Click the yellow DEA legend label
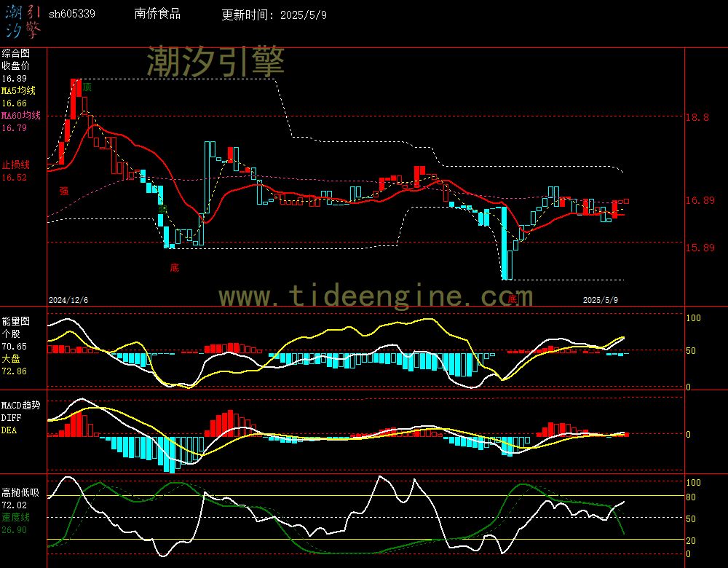The height and width of the screenshot is (568, 728). [x=9, y=430]
